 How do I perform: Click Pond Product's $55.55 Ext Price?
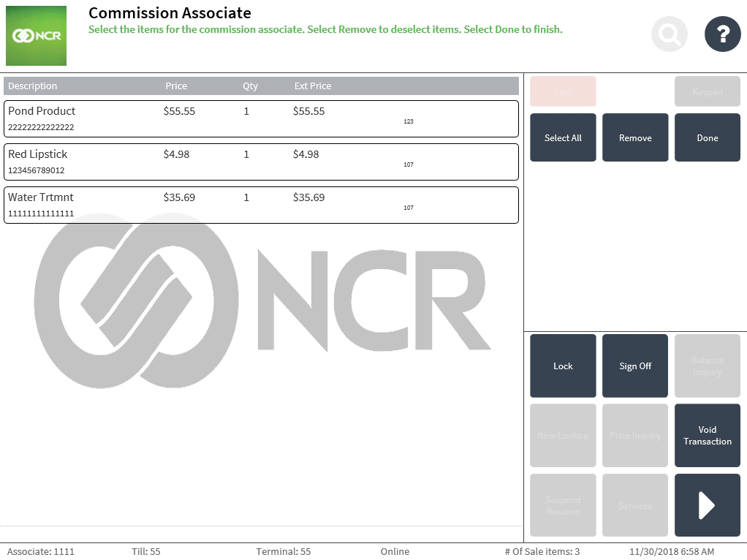pos(308,111)
